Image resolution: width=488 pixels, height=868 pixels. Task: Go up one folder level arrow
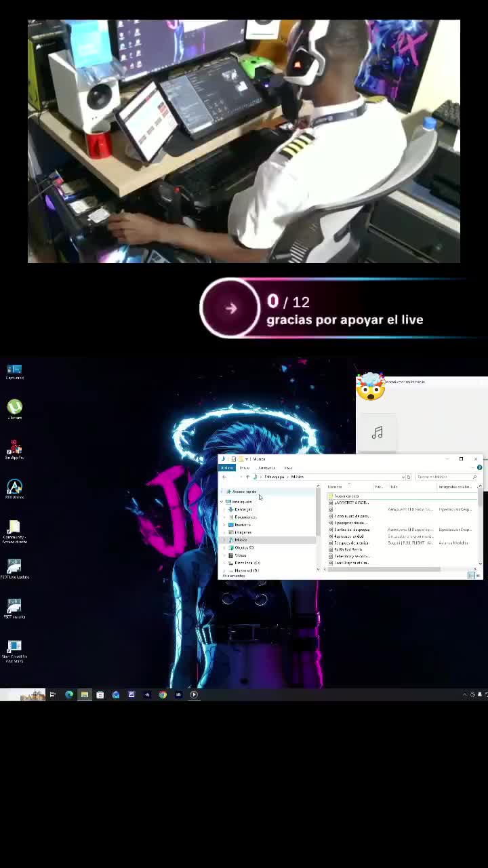(x=247, y=477)
